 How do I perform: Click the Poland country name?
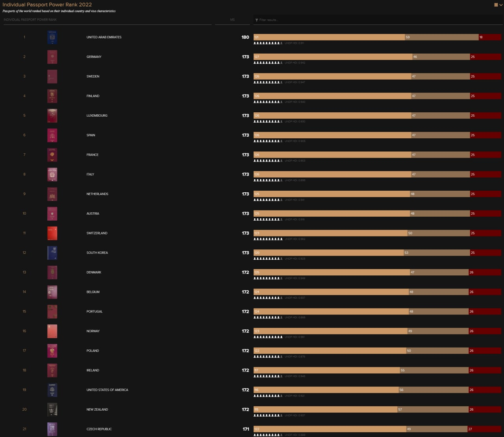click(x=93, y=351)
